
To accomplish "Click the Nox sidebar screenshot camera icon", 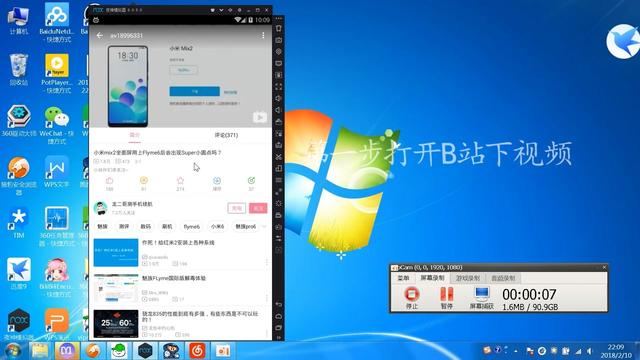I will coord(279,40).
